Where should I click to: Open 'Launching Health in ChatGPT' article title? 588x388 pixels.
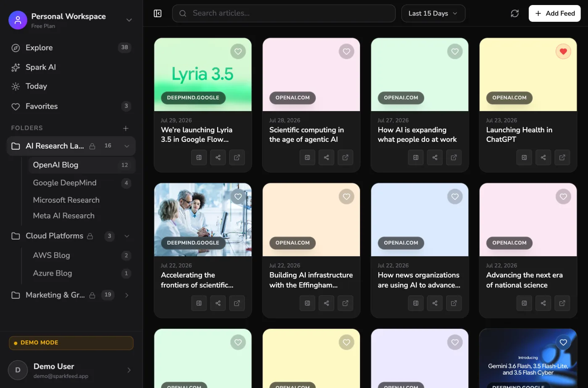tap(519, 135)
